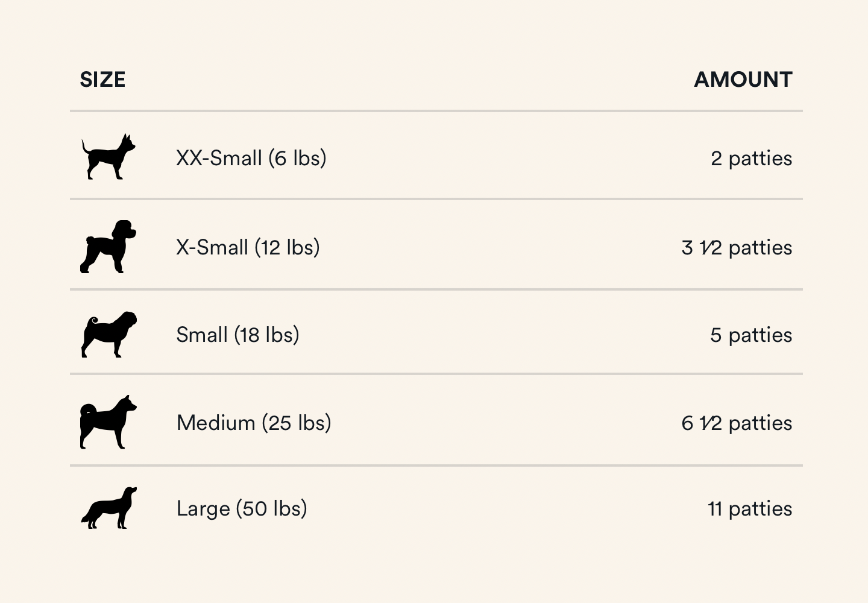Select the Large (50 lbs) label
Screen dimensions: 868x603
[x=242, y=508]
